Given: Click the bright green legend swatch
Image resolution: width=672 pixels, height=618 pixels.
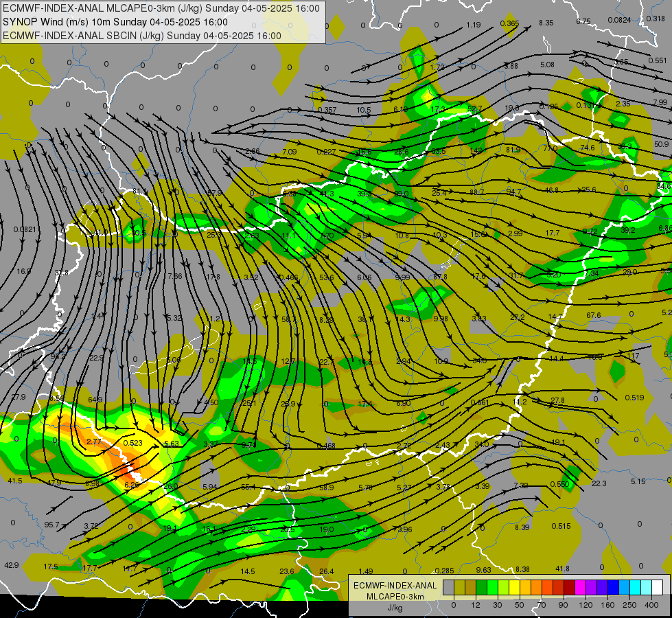Looking at the screenshot, I should pyautogui.click(x=492, y=587).
